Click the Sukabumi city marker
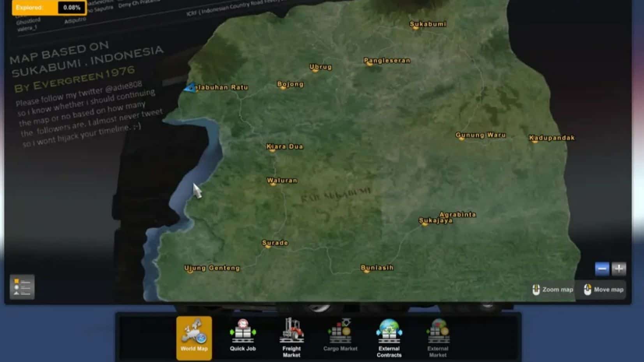 (415, 27)
